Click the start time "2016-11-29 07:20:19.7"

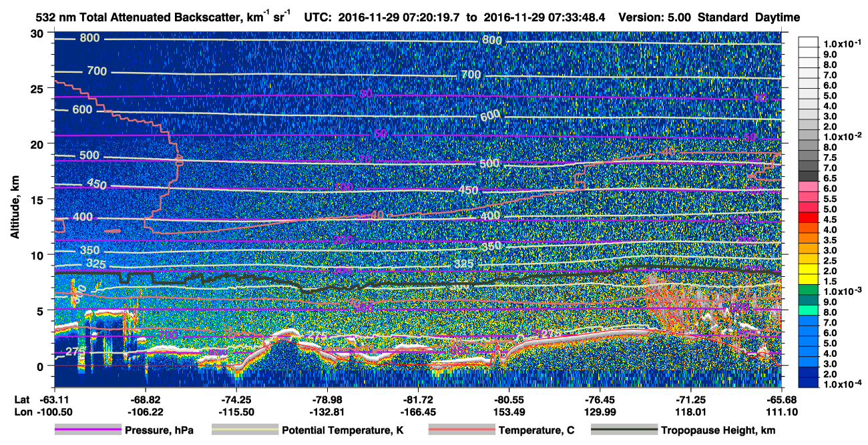pos(400,17)
